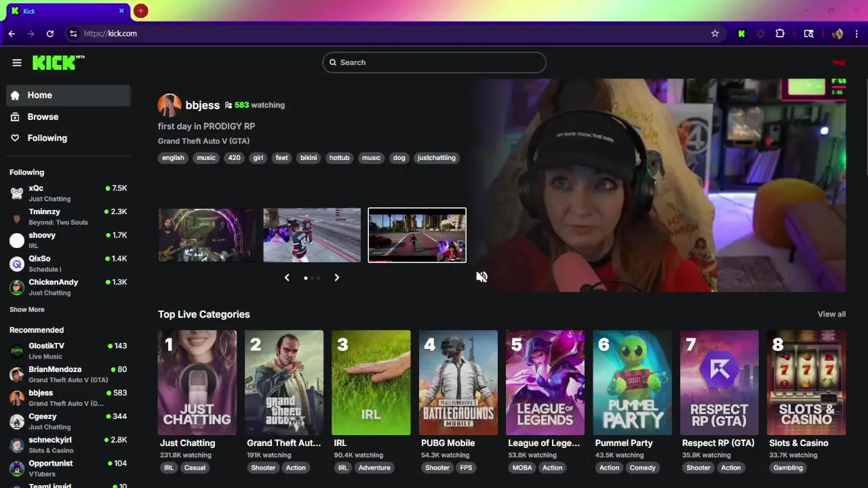The width and height of the screenshot is (868, 488).
Task: Click Comedy tag under Pummel Party
Action: coord(642,468)
